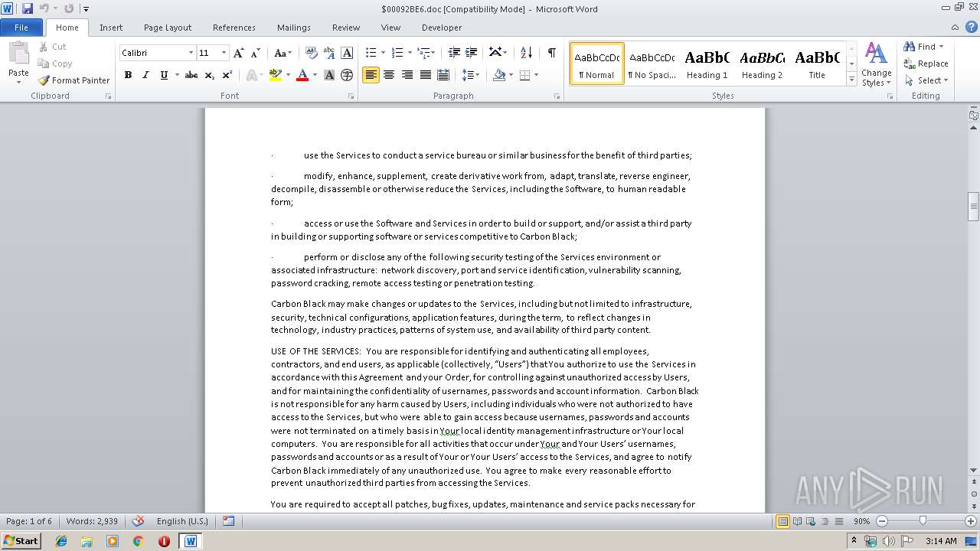Click Decrease Indent icon
Viewport: 980px width, 551px height.
click(x=454, y=53)
